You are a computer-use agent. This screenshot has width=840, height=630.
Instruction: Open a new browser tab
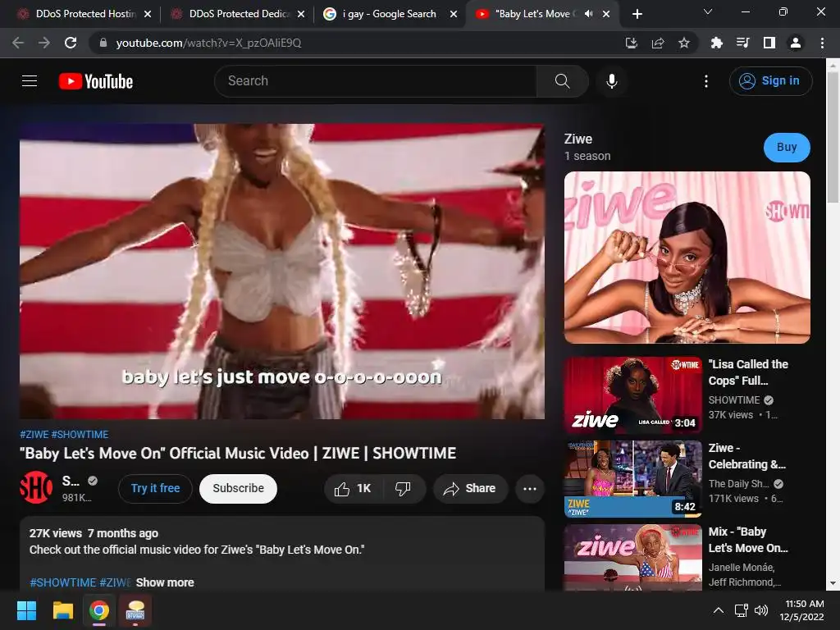point(637,14)
